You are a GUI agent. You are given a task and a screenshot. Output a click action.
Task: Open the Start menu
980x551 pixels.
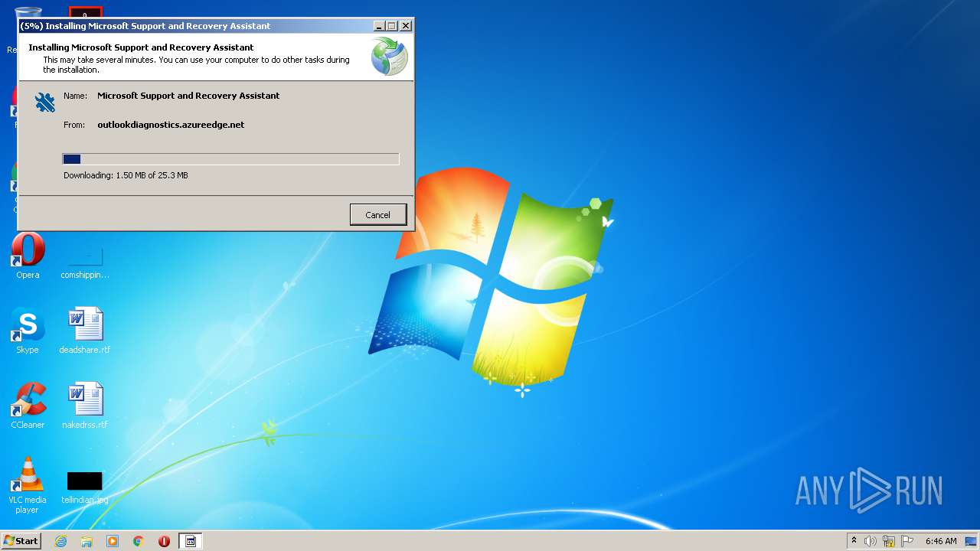coord(21,541)
